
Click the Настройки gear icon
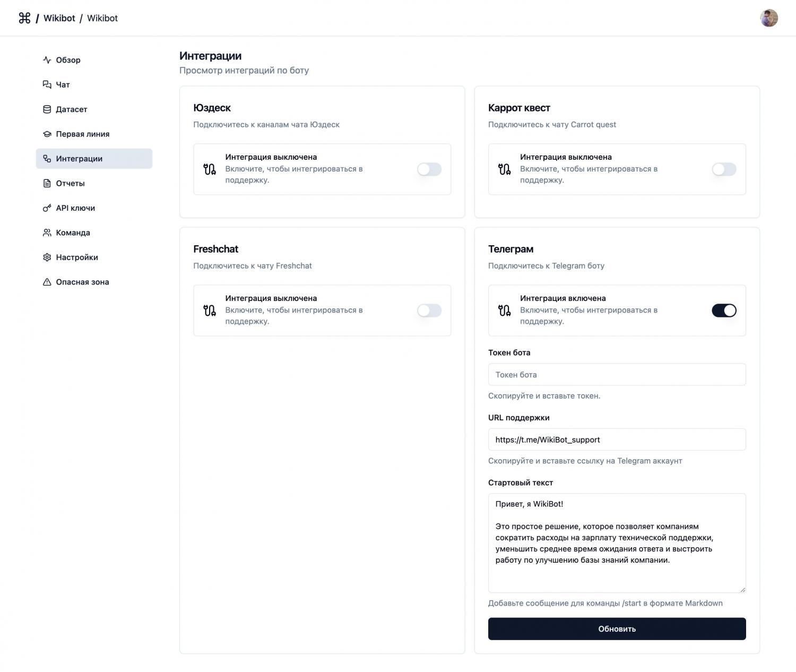(47, 257)
